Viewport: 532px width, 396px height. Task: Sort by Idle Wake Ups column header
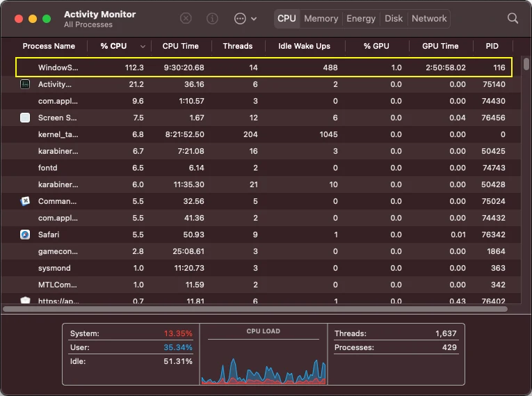(304, 46)
